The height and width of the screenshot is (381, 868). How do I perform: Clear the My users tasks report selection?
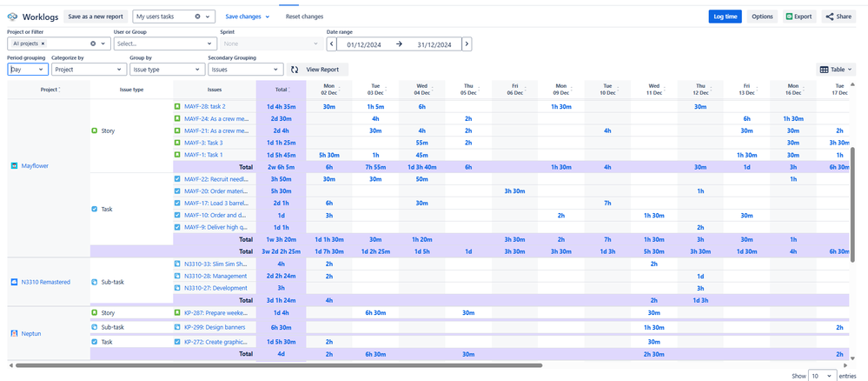(x=198, y=17)
